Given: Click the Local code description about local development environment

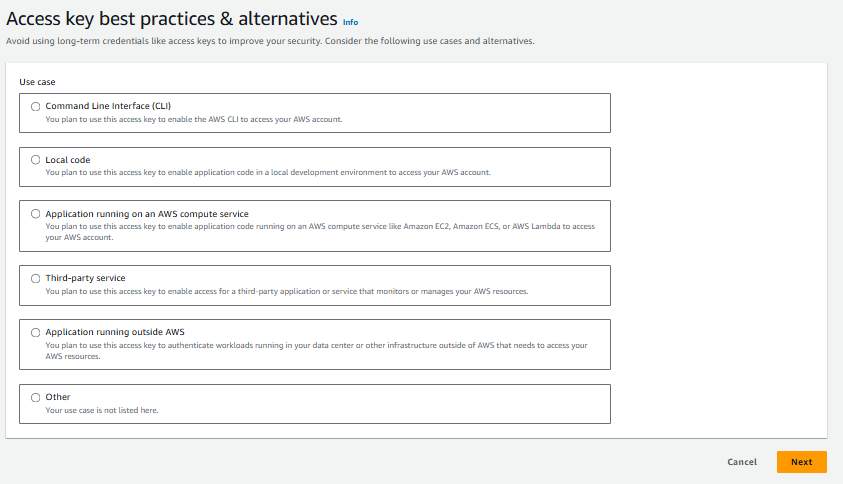Looking at the screenshot, I should [x=268, y=173].
